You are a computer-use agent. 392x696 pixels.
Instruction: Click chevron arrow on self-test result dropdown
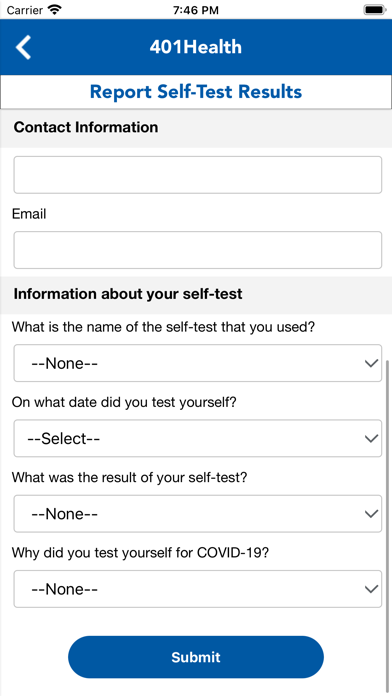click(x=371, y=514)
